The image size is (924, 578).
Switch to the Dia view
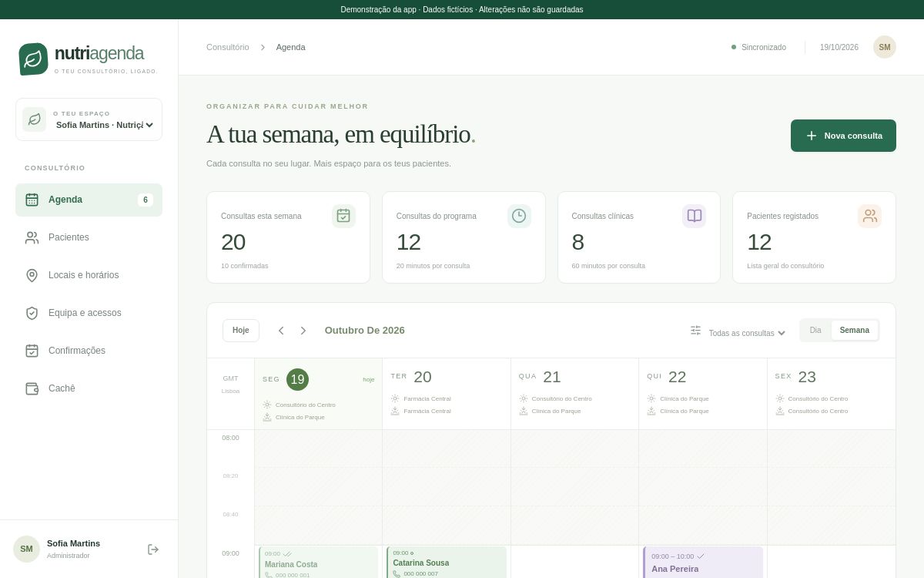point(815,330)
